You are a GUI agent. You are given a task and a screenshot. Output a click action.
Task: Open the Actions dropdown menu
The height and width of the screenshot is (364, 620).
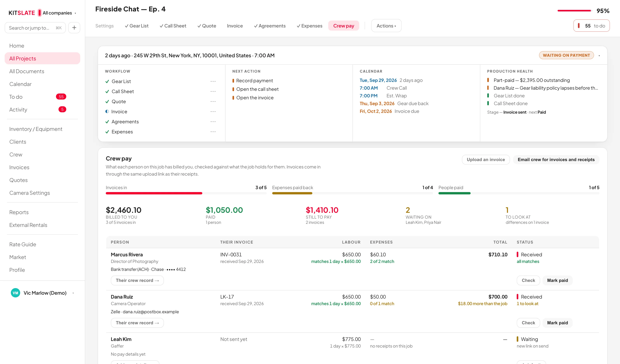coord(386,26)
